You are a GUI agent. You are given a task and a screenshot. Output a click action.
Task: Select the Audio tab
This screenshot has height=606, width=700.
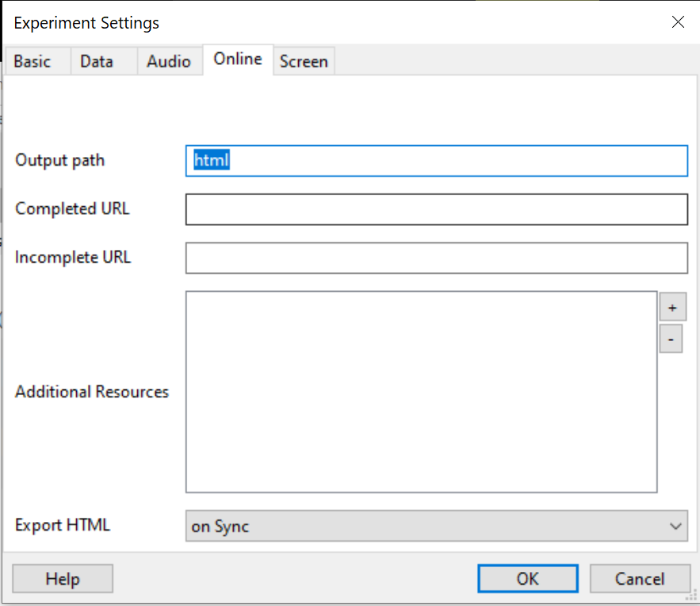pyautogui.click(x=169, y=62)
